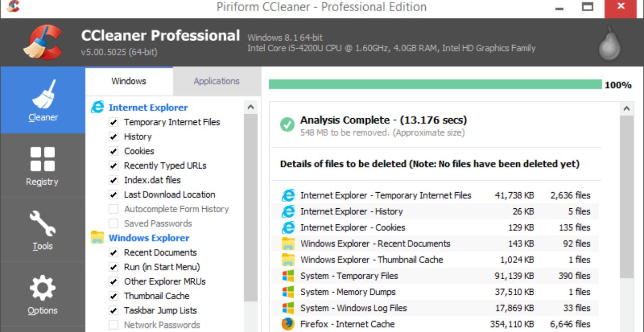Viewport: 644px width, 332px height.
Task: Click the '2,636 files' count
Action: point(571,195)
